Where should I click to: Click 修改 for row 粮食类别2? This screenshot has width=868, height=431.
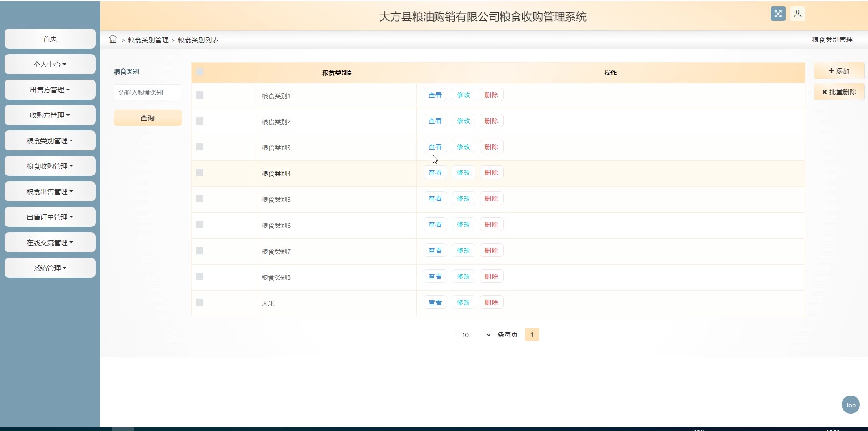pyautogui.click(x=463, y=121)
